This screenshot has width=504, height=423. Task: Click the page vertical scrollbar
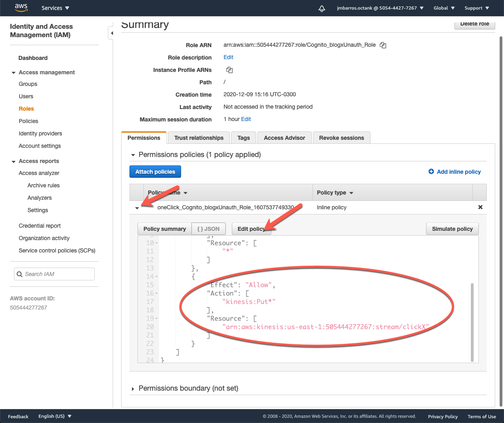(501, 220)
